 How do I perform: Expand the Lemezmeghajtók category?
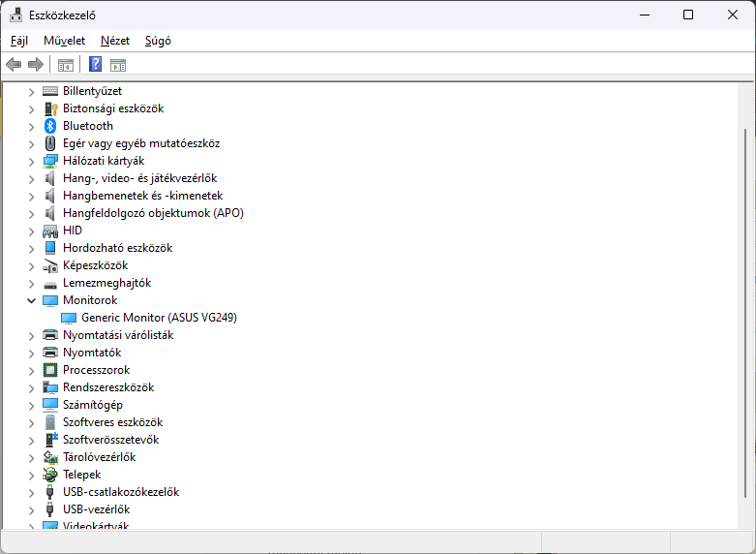click(31, 283)
